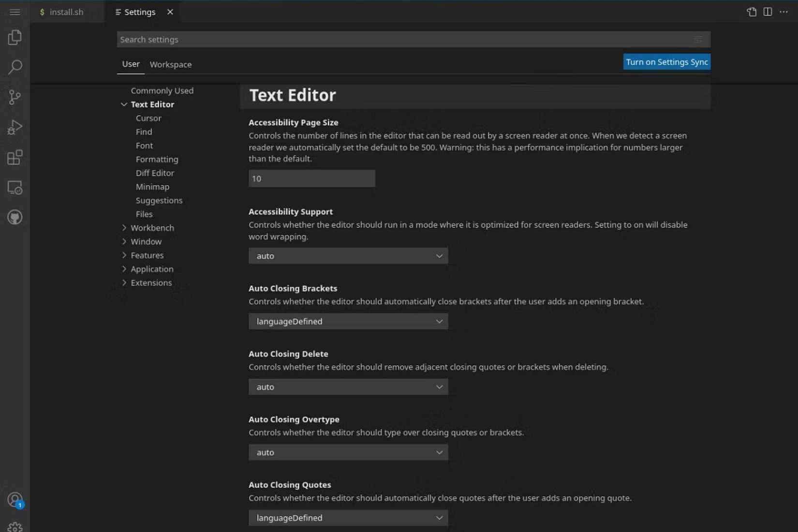Switch to Workspace settings tab
The image size is (798, 532).
click(x=171, y=64)
